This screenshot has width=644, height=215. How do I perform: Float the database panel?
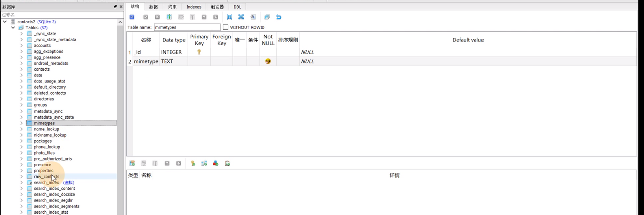(115, 7)
